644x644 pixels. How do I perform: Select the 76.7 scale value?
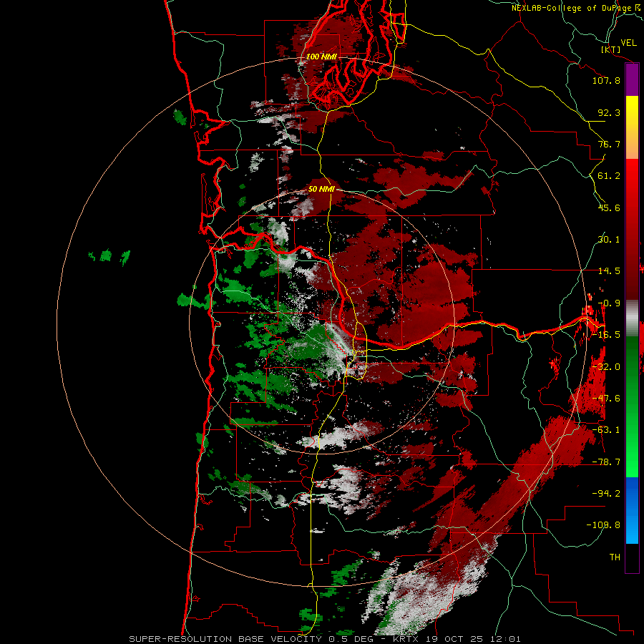pos(609,144)
